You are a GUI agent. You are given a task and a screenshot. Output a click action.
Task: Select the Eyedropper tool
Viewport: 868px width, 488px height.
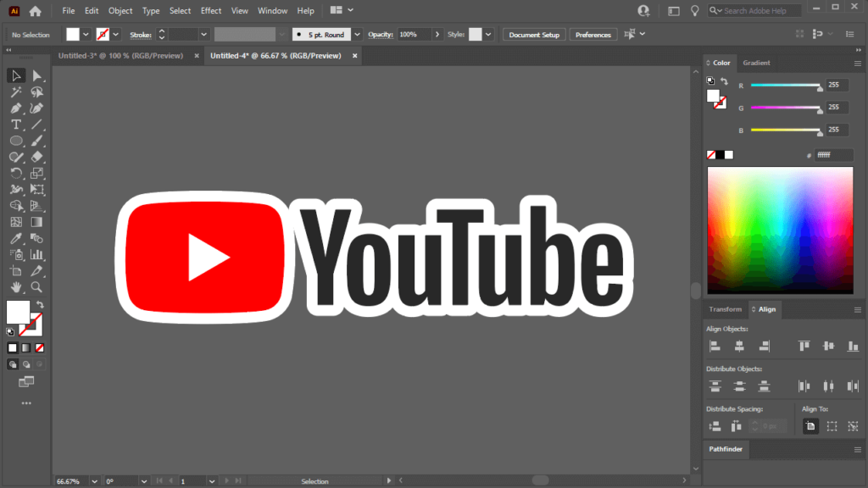(x=16, y=238)
